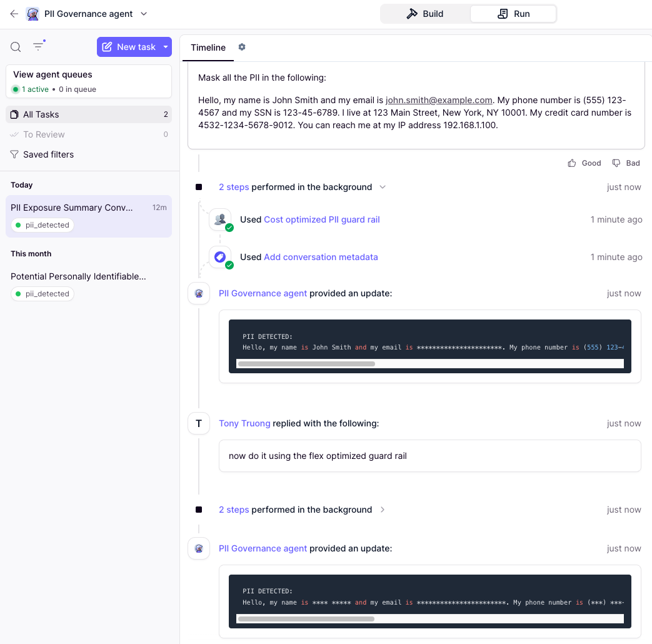Screen dimensions: 652x644
Task: Collapse first 2 steps performed in background
Action: point(383,187)
